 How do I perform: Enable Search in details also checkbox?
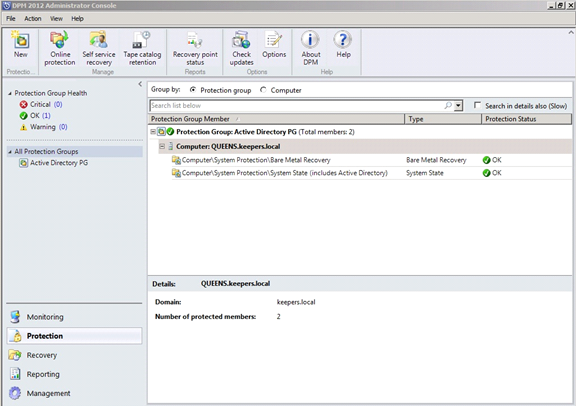477,105
